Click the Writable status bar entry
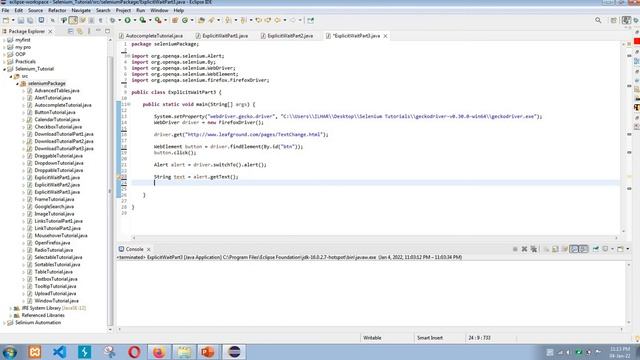Screen dimensions: 640x360 coord(372,338)
